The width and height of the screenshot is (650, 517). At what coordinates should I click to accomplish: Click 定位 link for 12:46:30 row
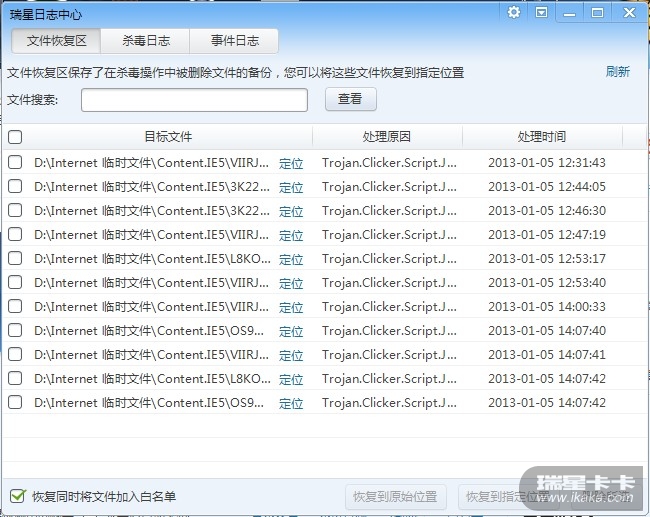tap(291, 212)
